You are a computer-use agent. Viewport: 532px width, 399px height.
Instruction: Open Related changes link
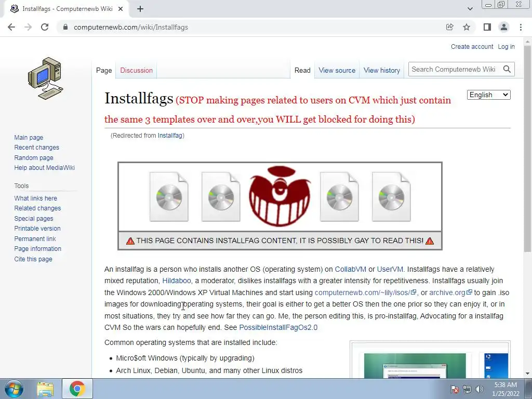(37, 208)
